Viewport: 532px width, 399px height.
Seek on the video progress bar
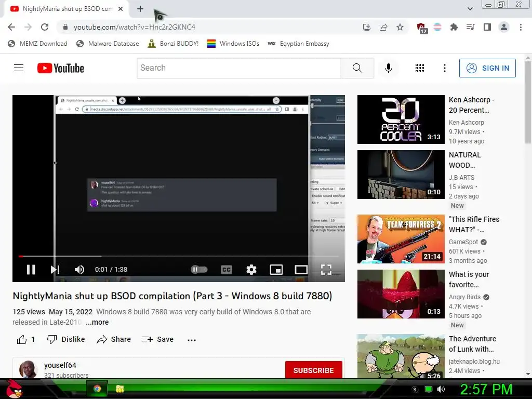click(x=179, y=256)
